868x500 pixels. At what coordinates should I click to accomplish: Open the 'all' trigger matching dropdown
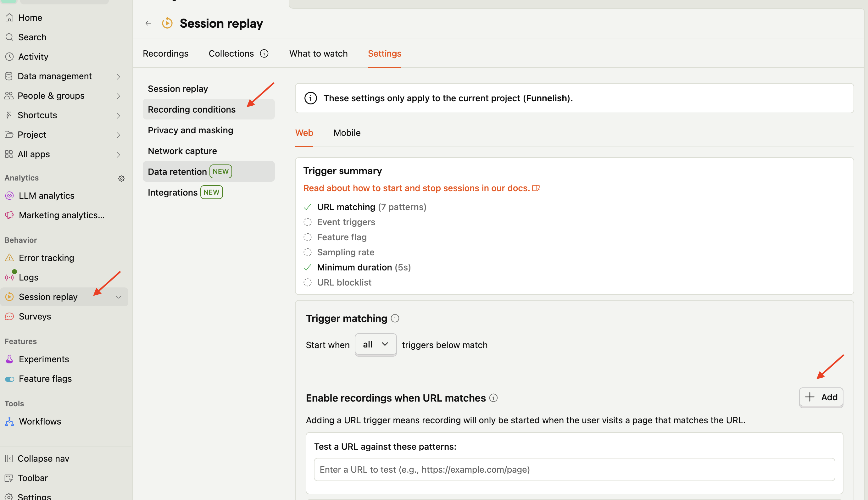pyautogui.click(x=375, y=344)
